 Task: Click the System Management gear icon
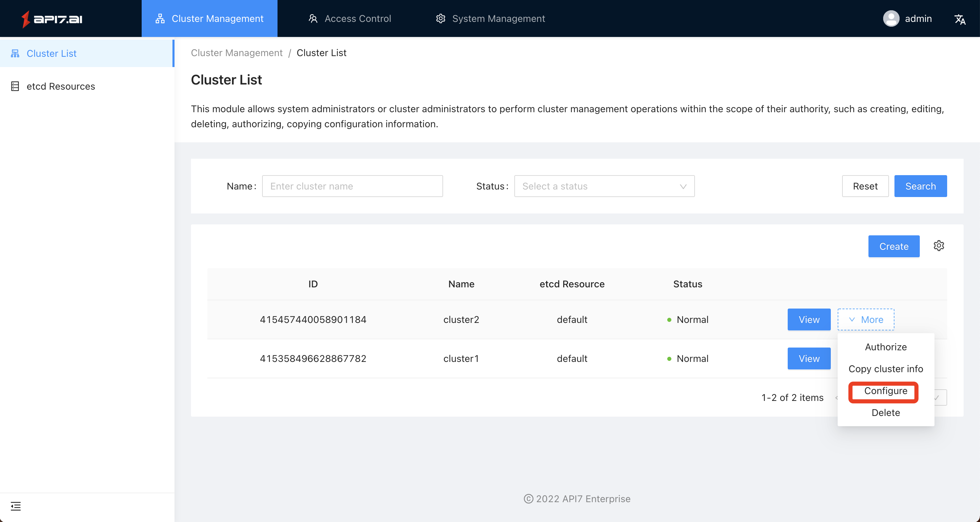point(440,18)
